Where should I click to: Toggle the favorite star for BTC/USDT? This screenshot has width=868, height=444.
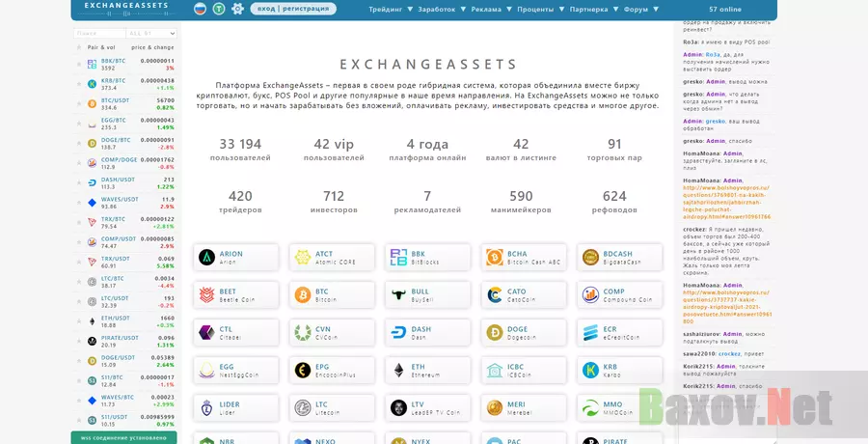click(x=79, y=103)
